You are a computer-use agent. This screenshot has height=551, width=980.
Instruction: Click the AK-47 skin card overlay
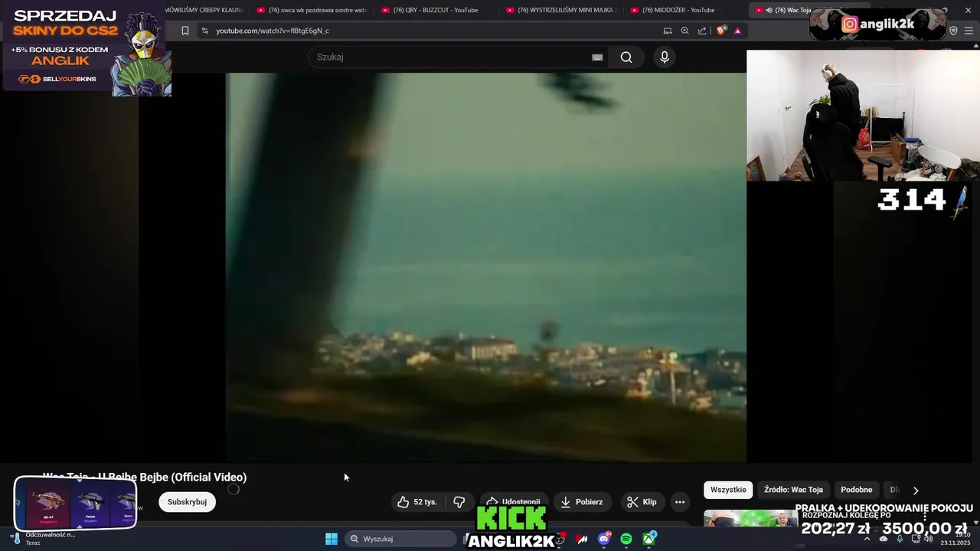pos(47,503)
